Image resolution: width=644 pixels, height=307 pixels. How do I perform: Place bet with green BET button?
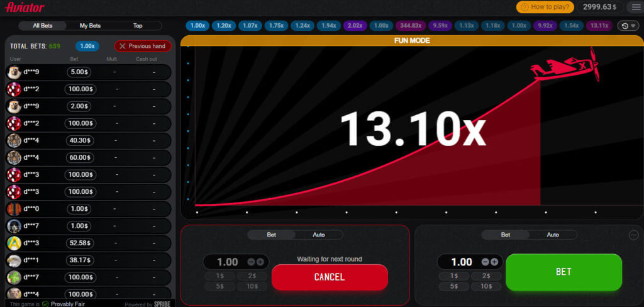pyautogui.click(x=563, y=272)
